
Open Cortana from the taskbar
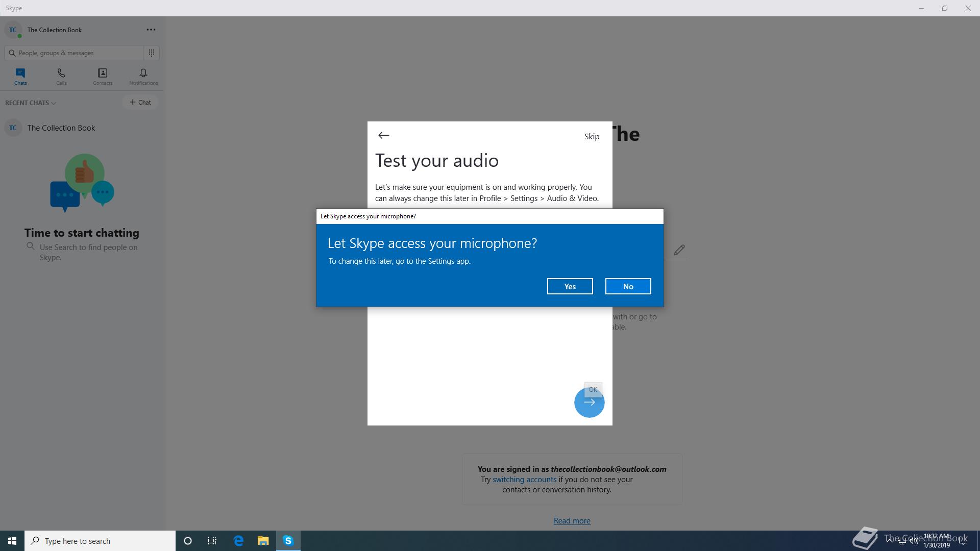coord(187,541)
